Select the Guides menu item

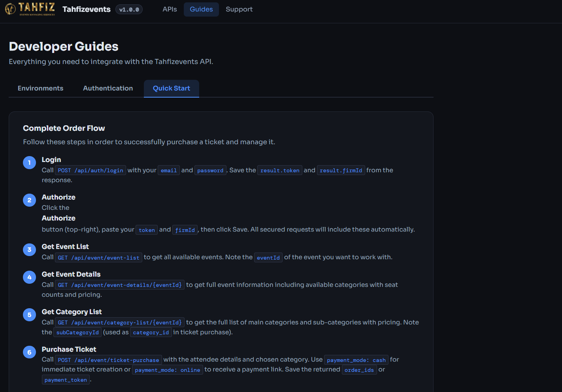201,9
